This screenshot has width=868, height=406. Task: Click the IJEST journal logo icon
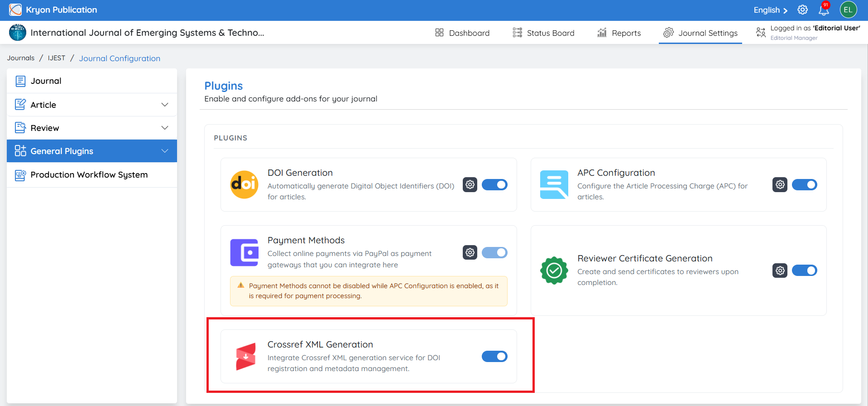click(18, 33)
